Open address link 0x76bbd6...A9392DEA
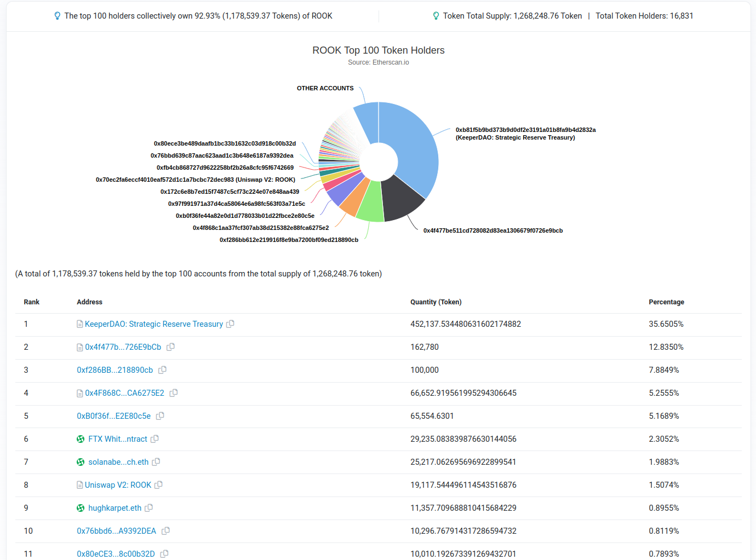 pyautogui.click(x=117, y=531)
